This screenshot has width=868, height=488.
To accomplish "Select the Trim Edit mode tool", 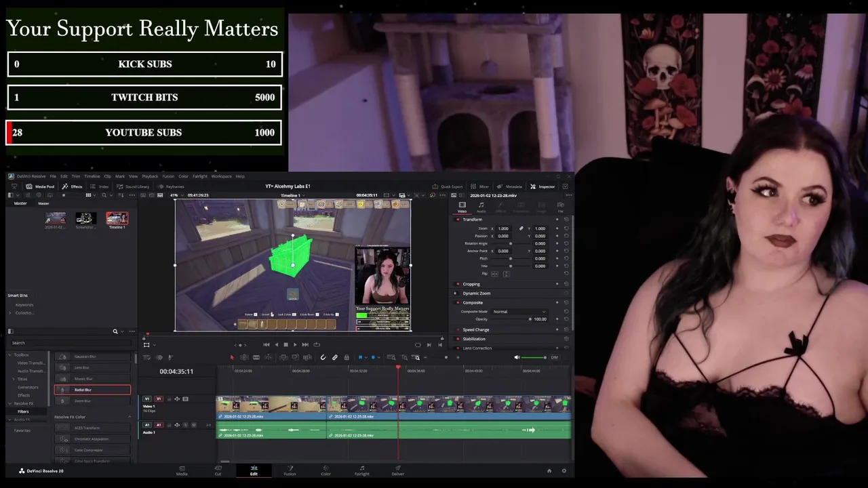I will click(x=244, y=357).
